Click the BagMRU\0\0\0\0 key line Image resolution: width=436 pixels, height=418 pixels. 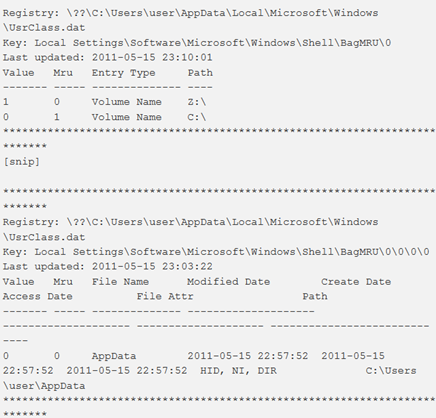click(x=216, y=252)
